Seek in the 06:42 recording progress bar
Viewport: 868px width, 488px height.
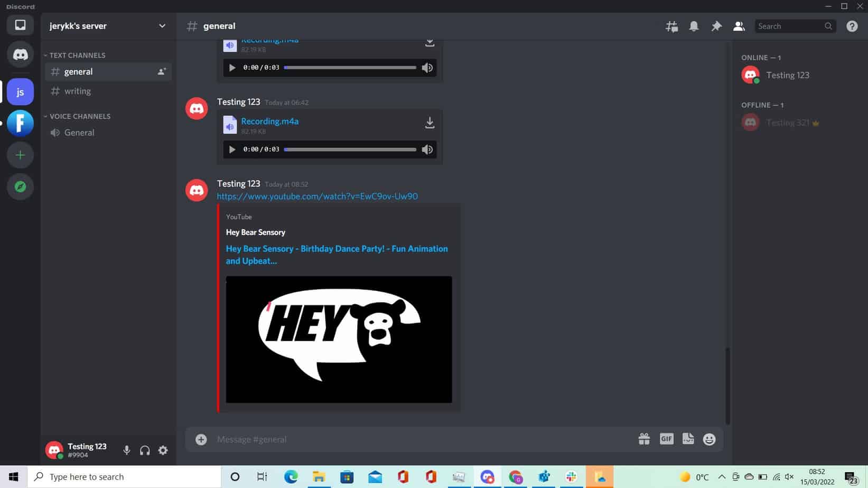pyautogui.click(x=350, y=149)
